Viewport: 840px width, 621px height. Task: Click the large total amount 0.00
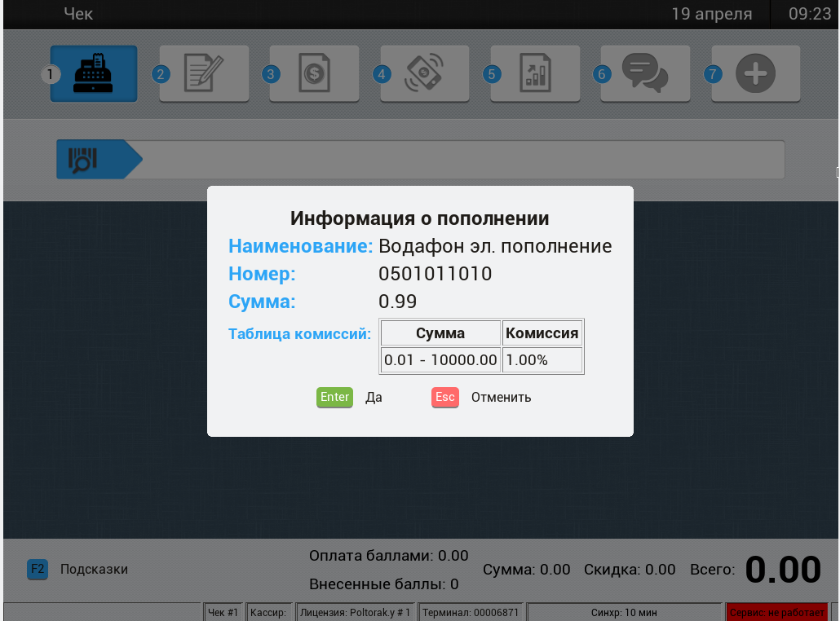783,569
